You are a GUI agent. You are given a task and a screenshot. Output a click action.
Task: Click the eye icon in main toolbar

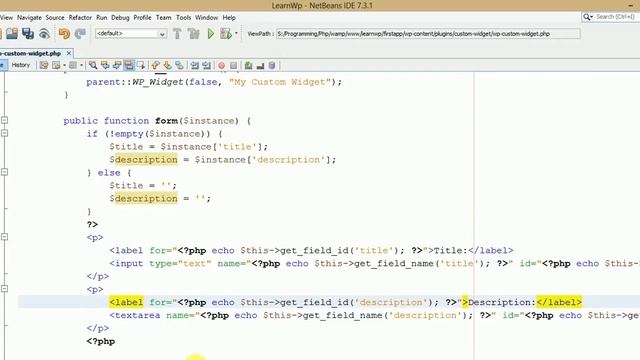point(44,33)
